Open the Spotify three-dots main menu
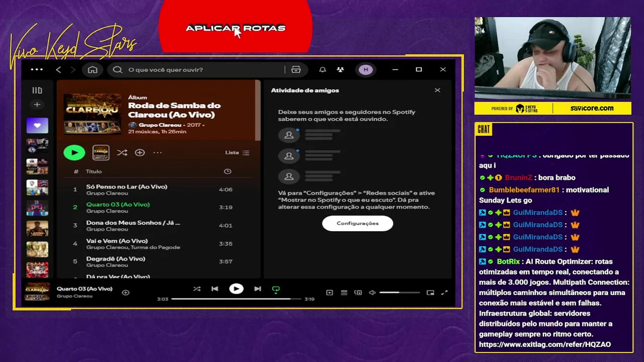This screenshot has width=644, height=362. 37,69
